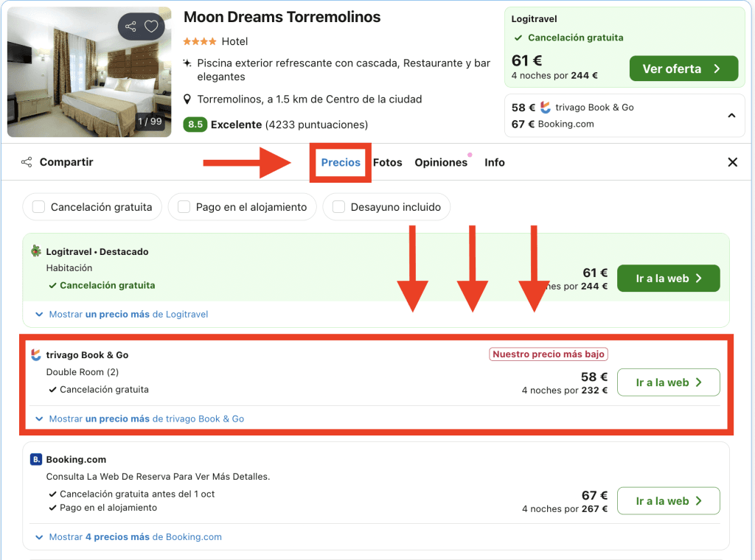Check the Desayuno incluido filter

[x=339, y=207]
